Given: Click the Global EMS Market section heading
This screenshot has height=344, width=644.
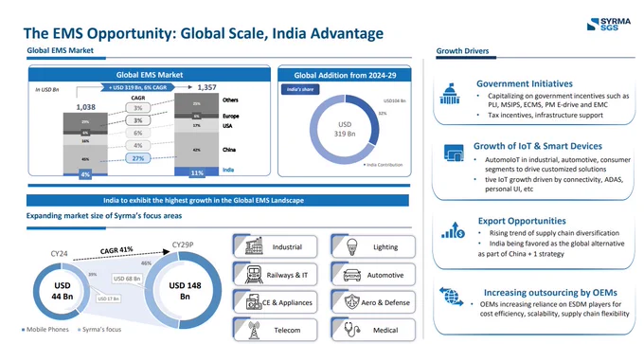Looking at the screenshot, I should 60,50.
